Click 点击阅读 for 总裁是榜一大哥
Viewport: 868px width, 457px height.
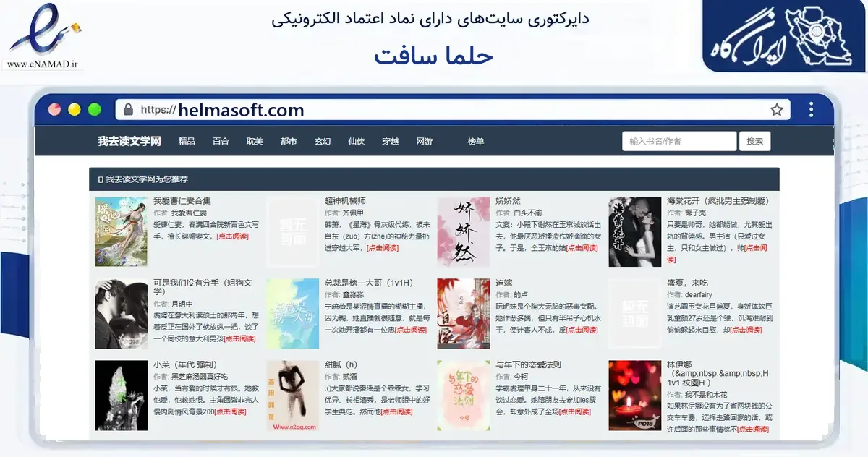411,330
